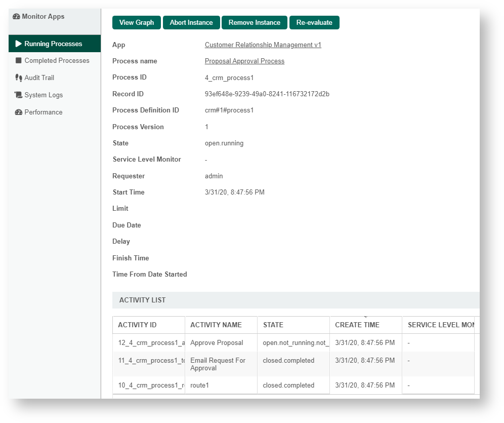Click the Running Processes play icon
This screenshot has height=423, width=504.
tap(19, 44)
